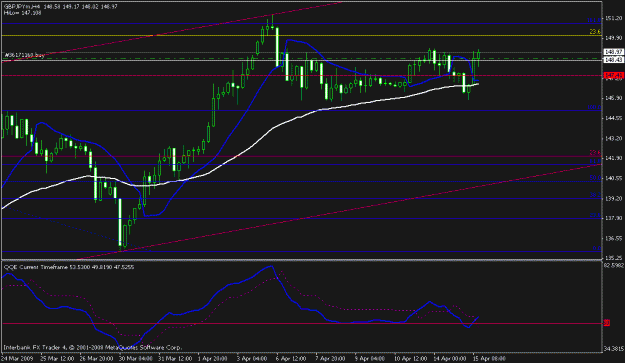Click the blue 100.0 Fibonacci level label

tap(594, 108)
